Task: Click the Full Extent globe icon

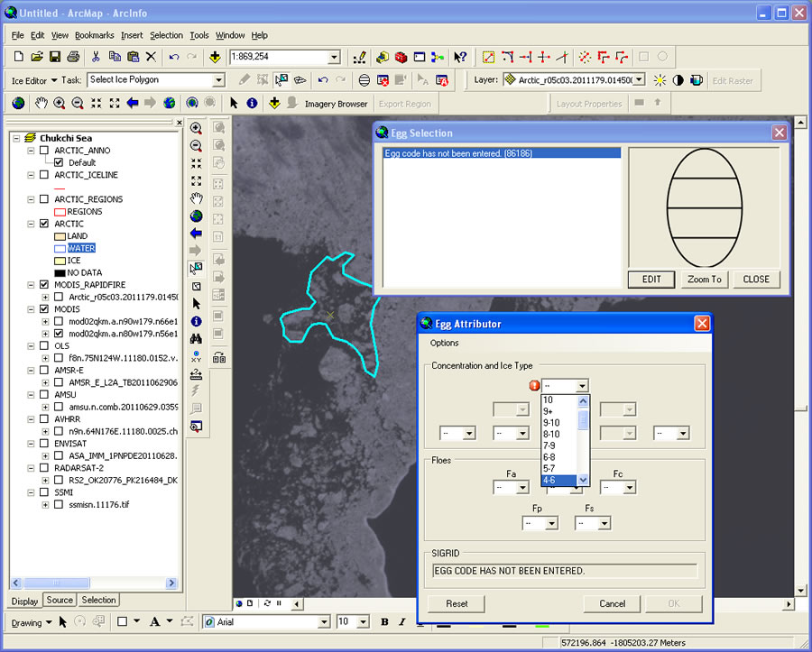Action: point(196,216)
